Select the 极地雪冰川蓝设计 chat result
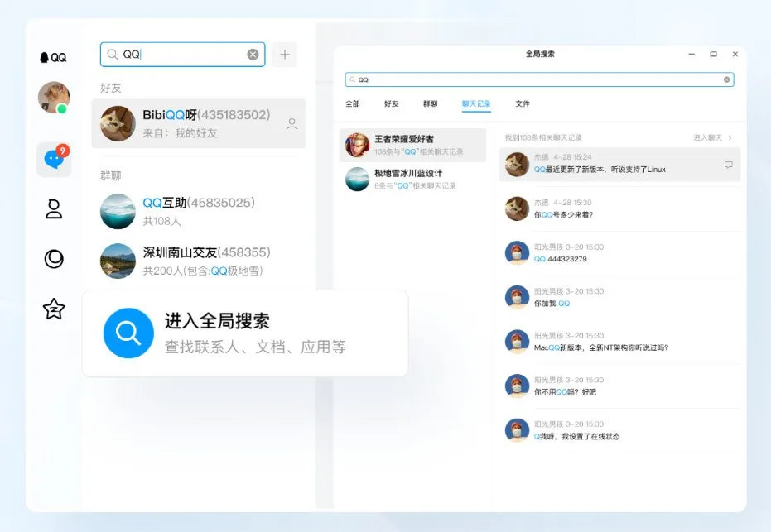The image size is (771, 532). click(x=413, y=179)
